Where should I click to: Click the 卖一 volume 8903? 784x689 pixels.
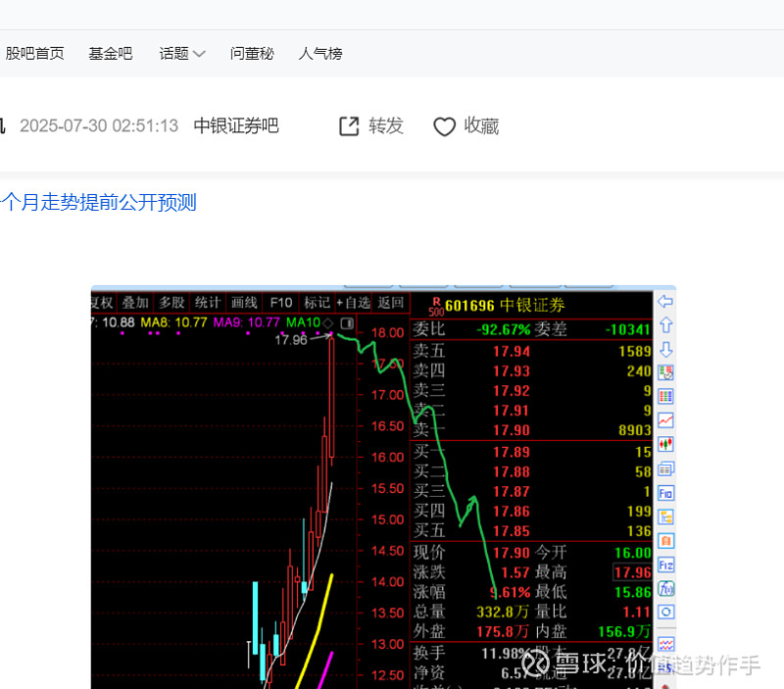[635, 430]
